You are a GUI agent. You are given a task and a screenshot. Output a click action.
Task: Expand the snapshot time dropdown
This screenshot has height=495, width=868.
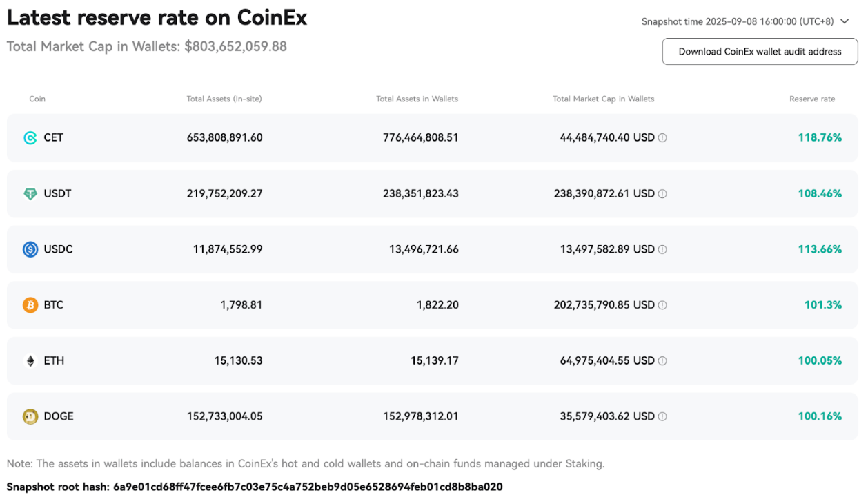tap(845, 21)
